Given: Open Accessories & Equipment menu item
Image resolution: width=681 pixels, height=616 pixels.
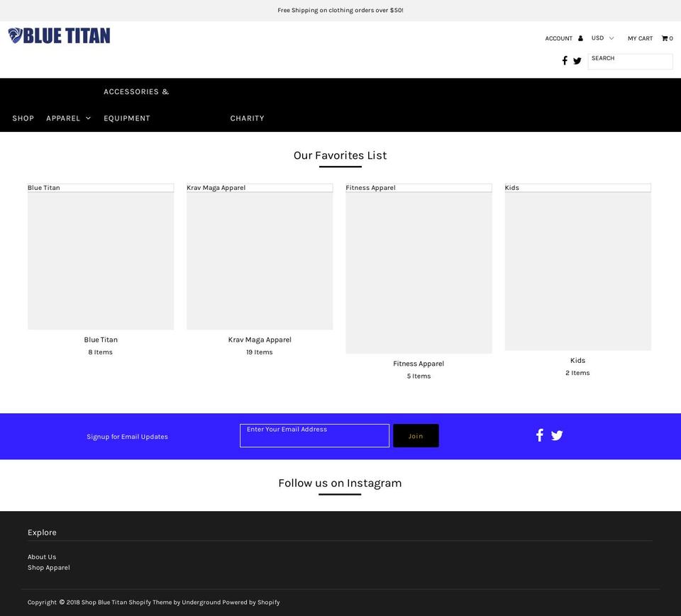Looking at the screenshot, I should [x=136, y=105].
